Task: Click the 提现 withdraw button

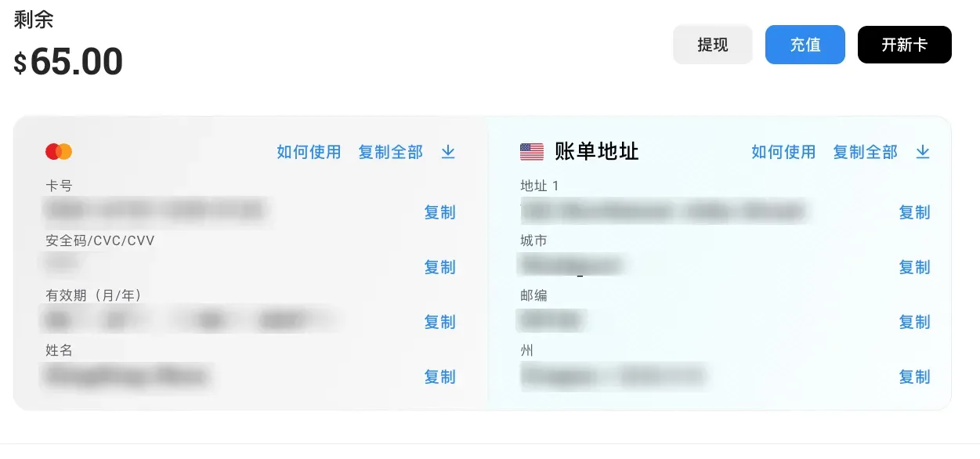Action: click(x=712, y=45)
